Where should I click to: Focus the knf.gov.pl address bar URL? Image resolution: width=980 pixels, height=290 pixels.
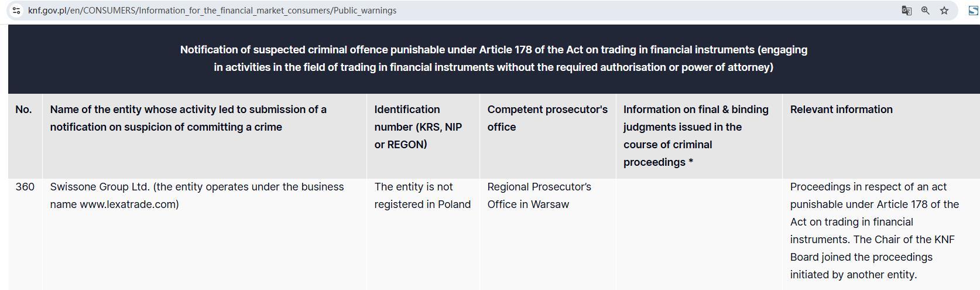coord(212,11)
